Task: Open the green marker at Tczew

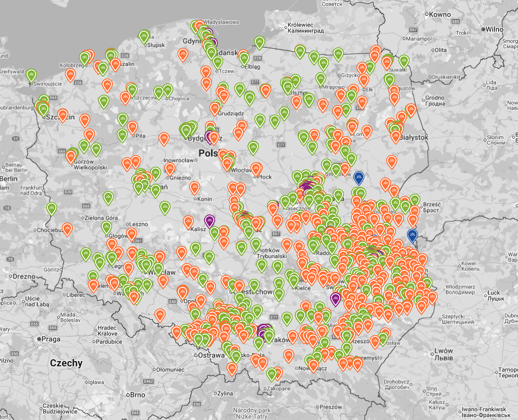Action: (217, 63)
